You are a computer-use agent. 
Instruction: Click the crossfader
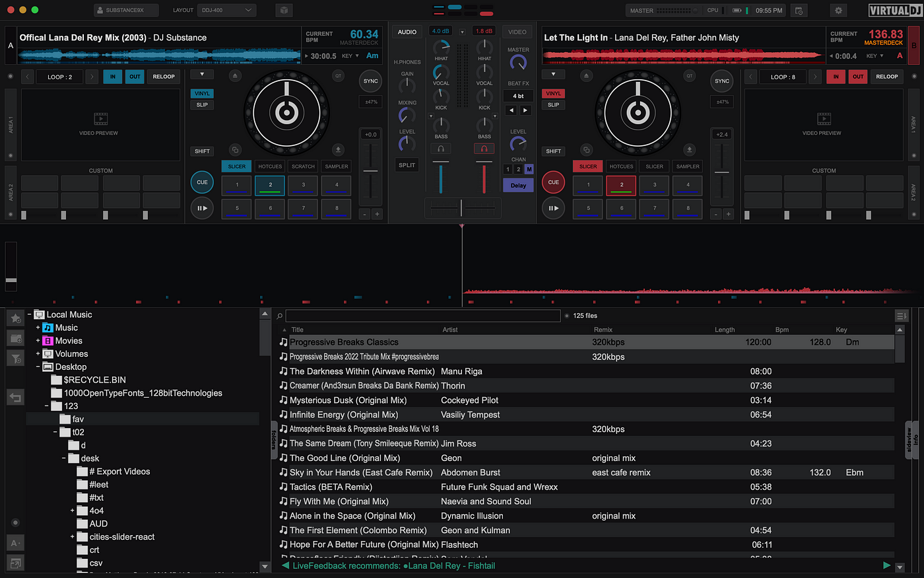461,208
